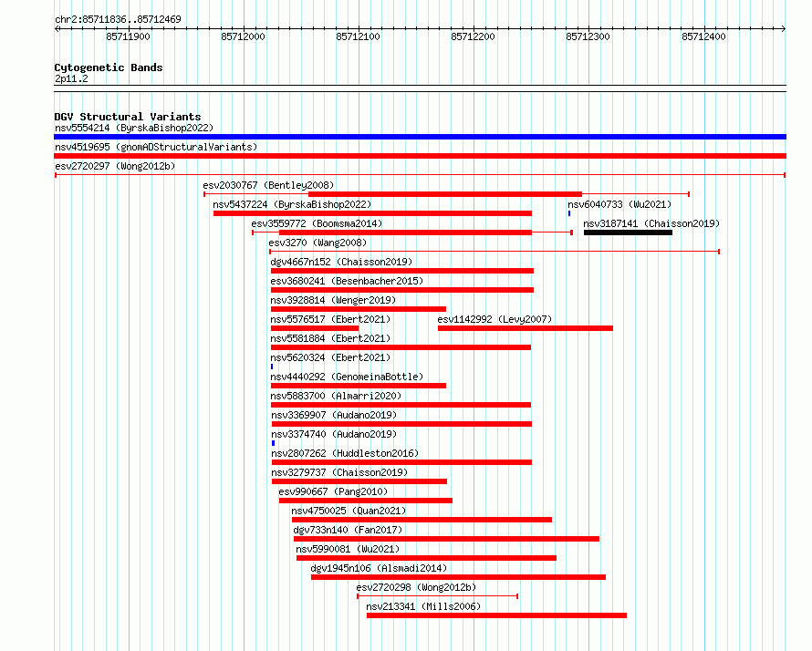Click the nsv5554214 (ByrskaBishop2022) blue variant bar
812x651 pixels.
tap(420, 137)
